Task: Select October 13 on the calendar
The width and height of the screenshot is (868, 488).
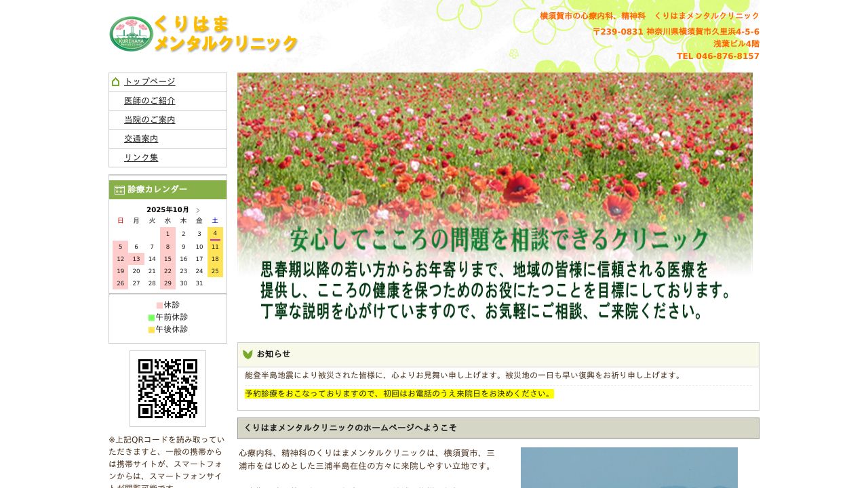Action: pos(136,259)
